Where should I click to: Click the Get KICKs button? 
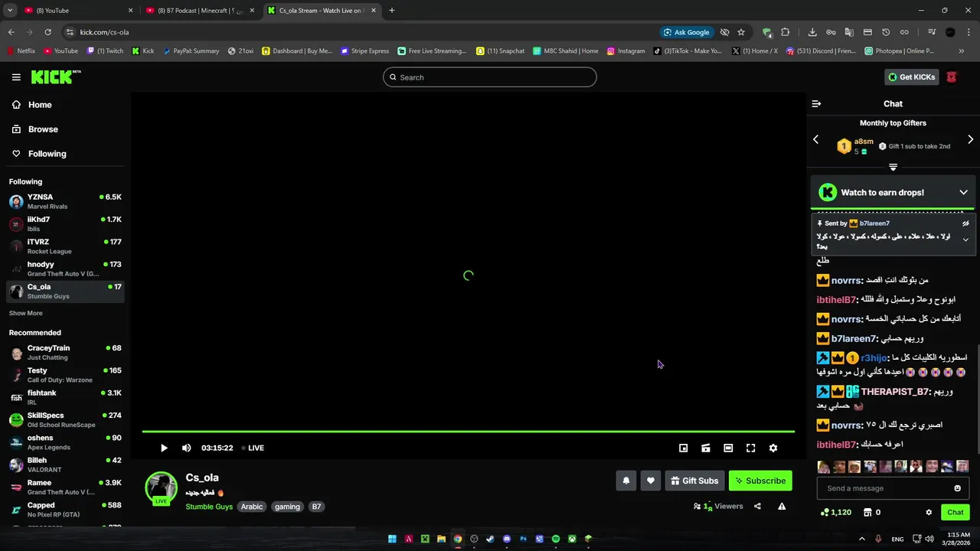coord(911,77)
